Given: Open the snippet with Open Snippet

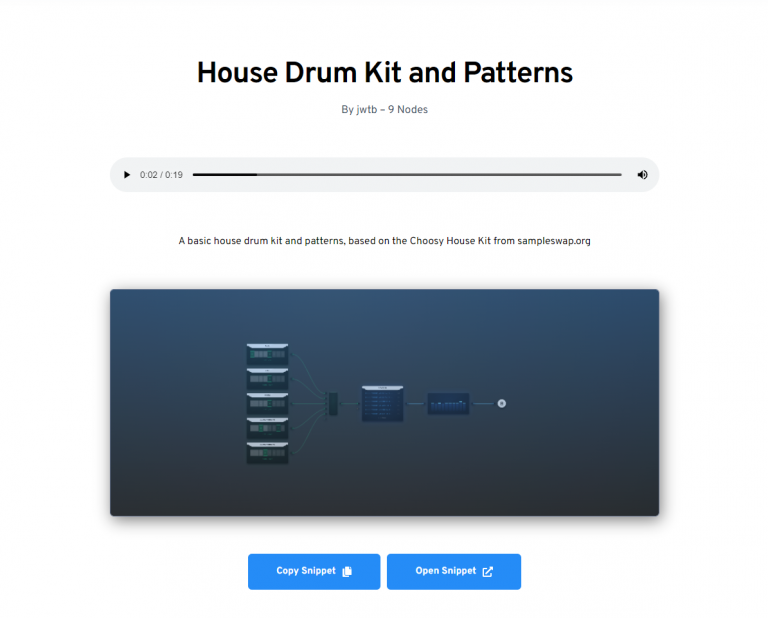Looking at the screenshot, I should tap(454, 571).
